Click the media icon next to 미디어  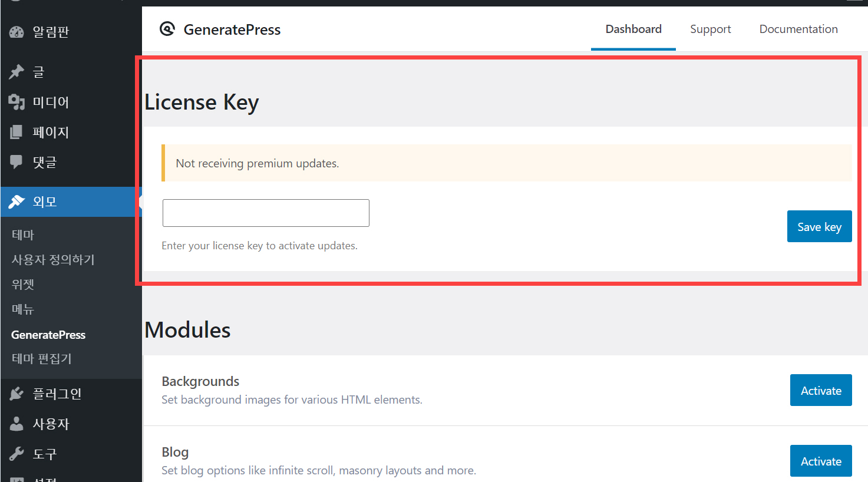(x=16, y=102)
